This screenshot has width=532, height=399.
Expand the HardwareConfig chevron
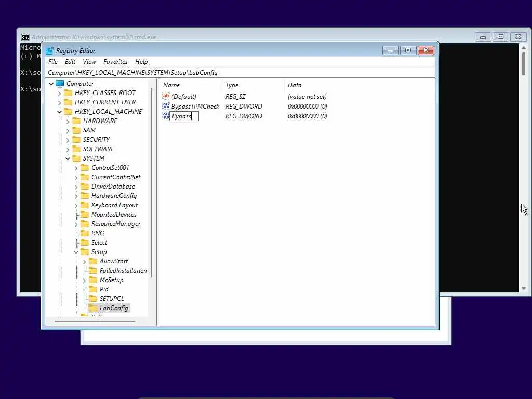[x=76, y=196]
